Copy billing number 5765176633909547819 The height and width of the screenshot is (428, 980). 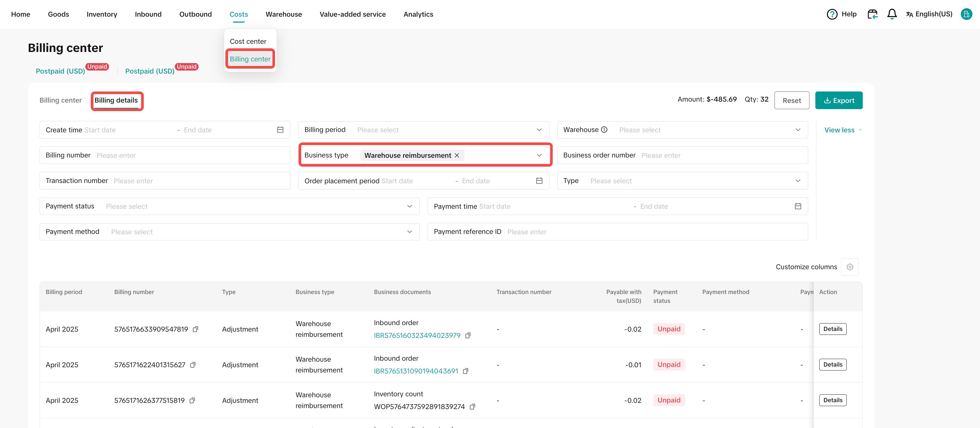196,329
